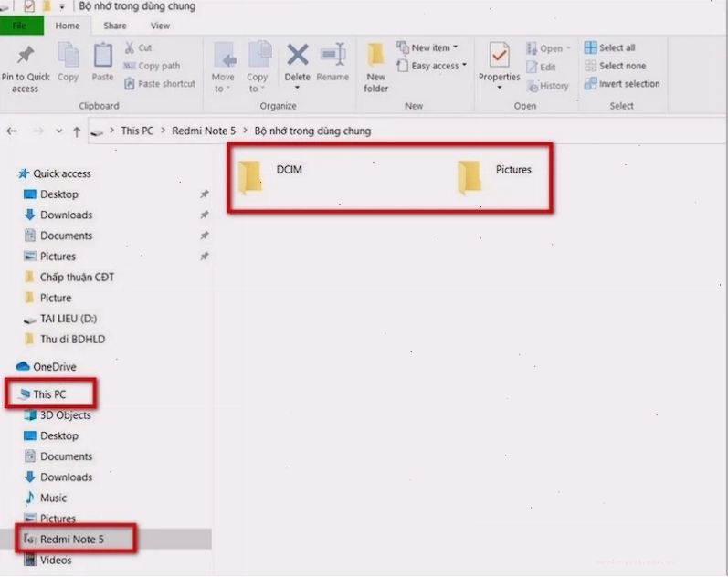Switch to the View tab

[x=160, y=26]
